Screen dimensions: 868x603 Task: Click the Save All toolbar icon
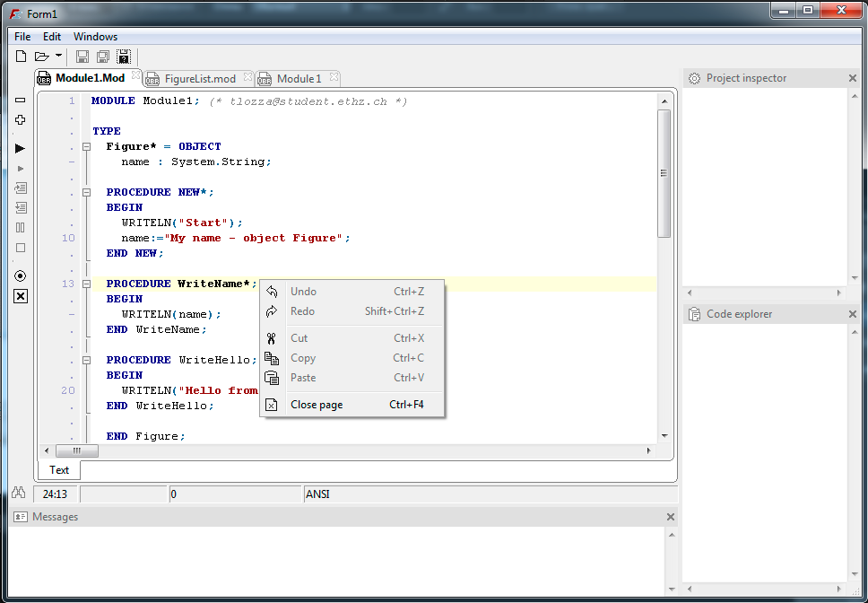(103, 57)
